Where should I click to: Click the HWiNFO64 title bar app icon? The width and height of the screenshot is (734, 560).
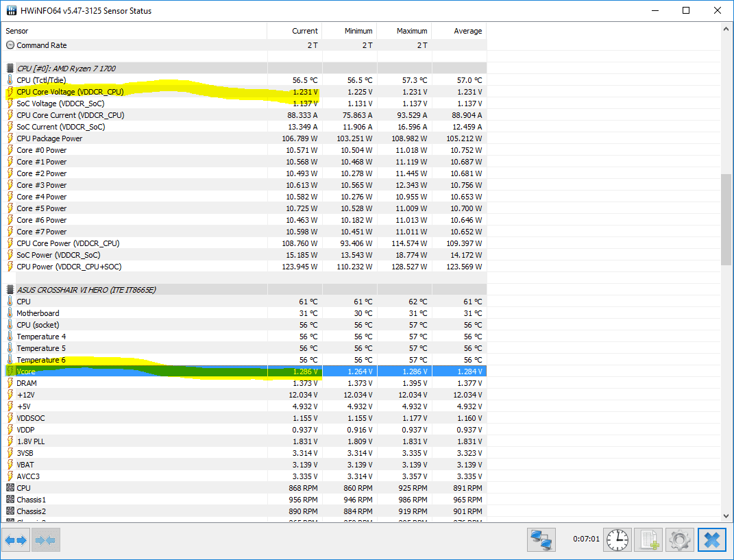[11, 10]
